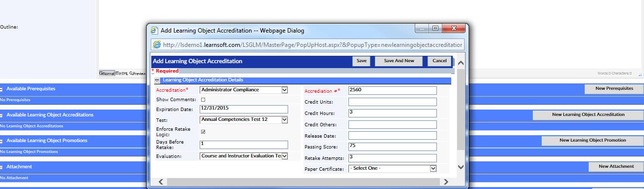Click dialog vertical scrollbar up arrow
The width and height of the screenshot is (644, 189).
tap(461, 63)
